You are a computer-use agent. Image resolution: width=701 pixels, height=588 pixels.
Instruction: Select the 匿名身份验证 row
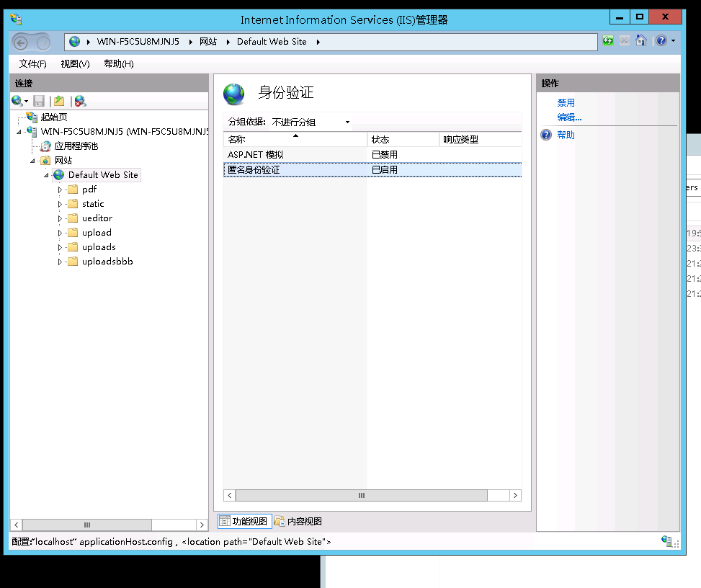tap(372, 170)
